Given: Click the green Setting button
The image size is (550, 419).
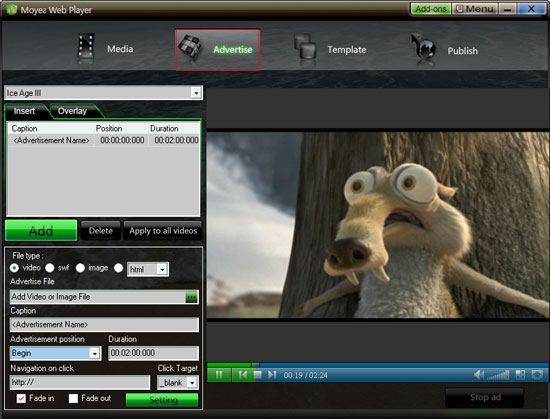Looking at the screenshot, I should pyautogui.click(x=162, y=400).
